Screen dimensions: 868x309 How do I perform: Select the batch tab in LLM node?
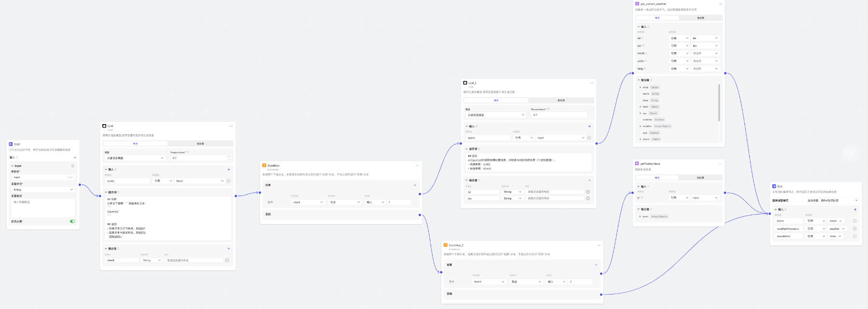tap(200, 143)
